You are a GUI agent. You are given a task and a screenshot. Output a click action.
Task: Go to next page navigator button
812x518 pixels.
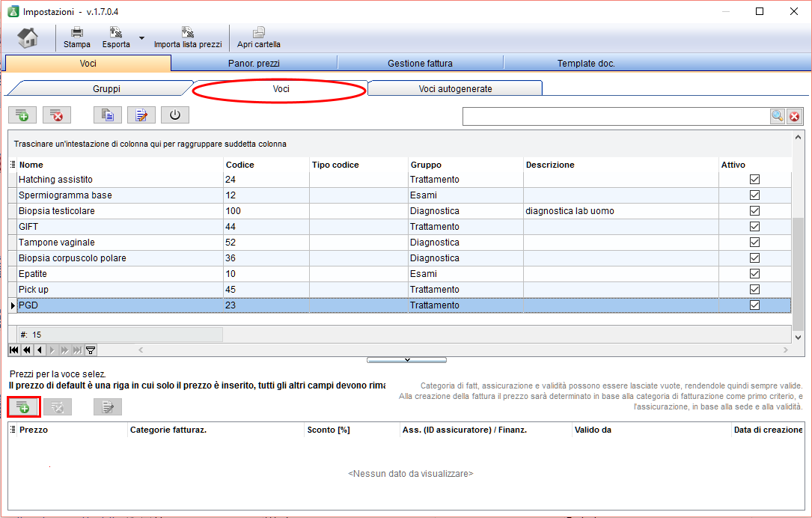[x=64, y=350]
